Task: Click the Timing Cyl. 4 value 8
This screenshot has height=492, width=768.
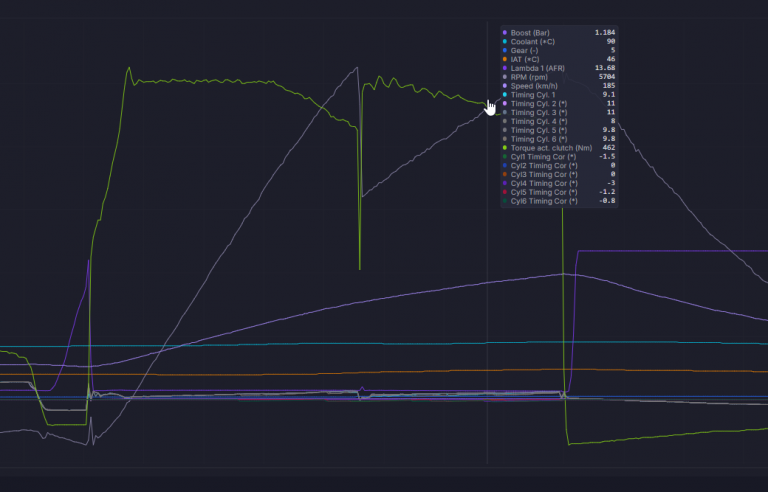Action: pyautogui.click(x=613, y=121)
